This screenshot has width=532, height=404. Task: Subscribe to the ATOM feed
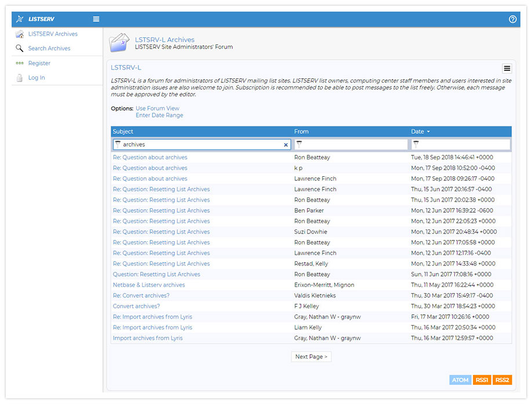[460, 380]
